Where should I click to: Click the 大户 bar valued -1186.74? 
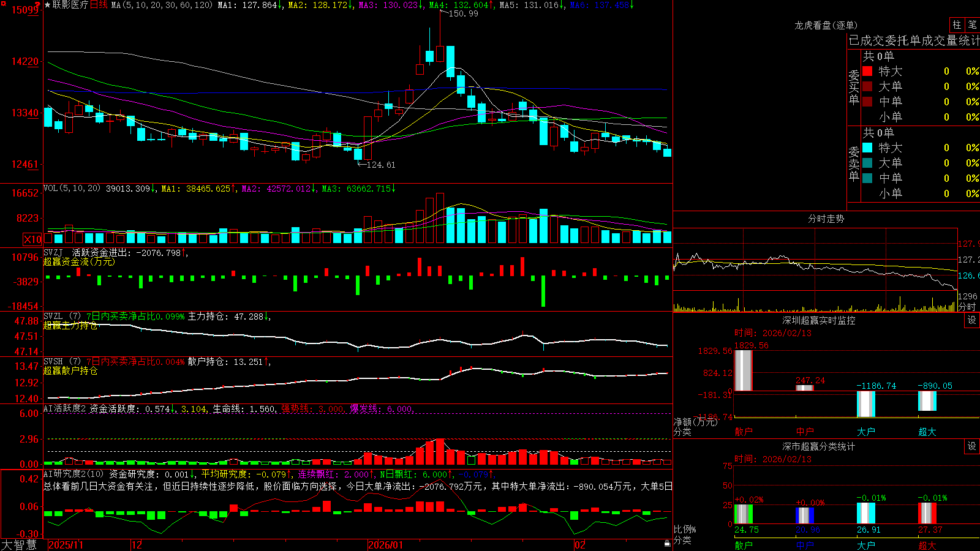[x=865, y=404]
